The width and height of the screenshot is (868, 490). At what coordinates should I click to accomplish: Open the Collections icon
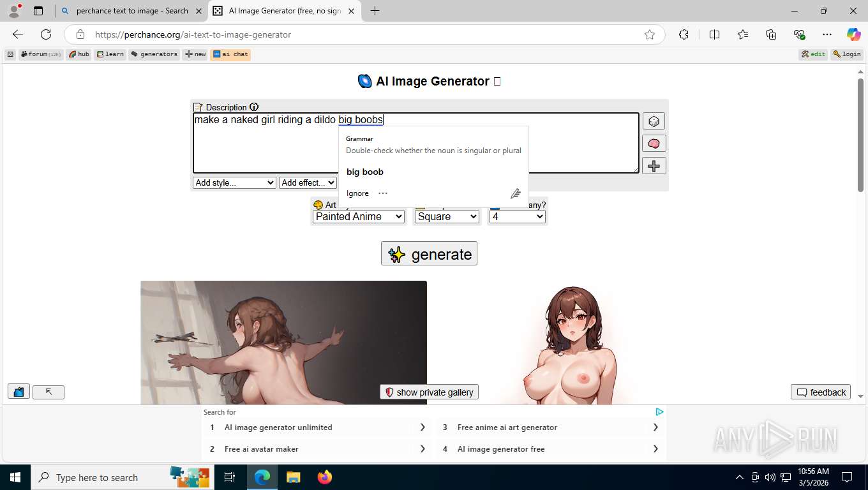771,34
